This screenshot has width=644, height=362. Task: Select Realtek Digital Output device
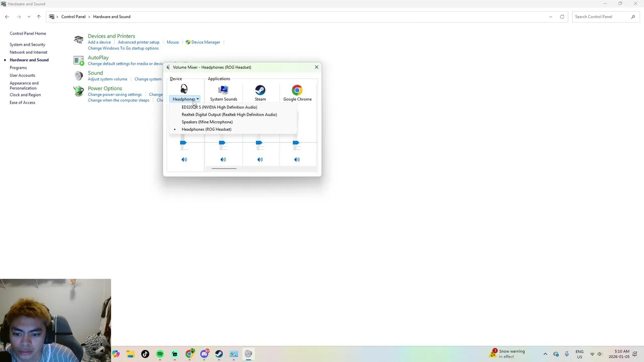[229, 115]
